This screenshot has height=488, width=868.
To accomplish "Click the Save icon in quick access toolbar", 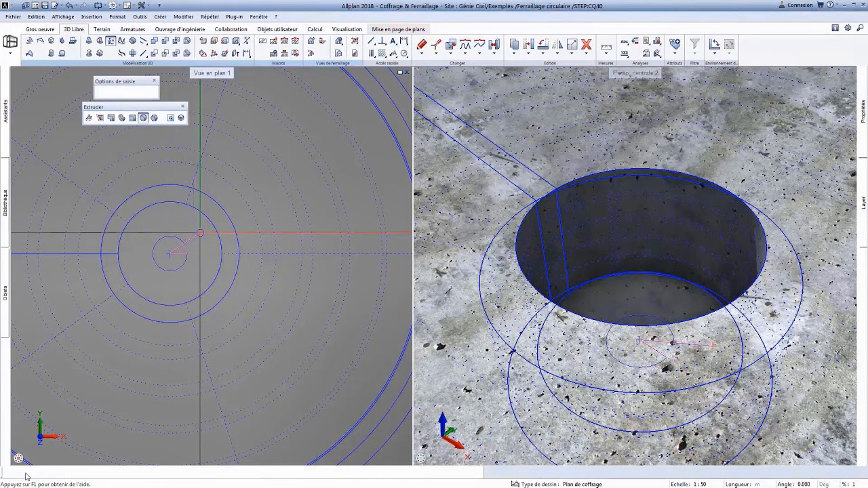I will (45, 5).
